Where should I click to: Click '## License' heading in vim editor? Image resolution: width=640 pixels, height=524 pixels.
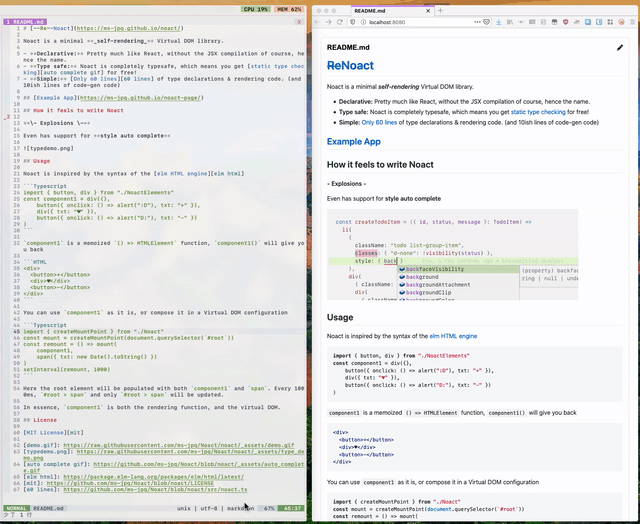tap(40, 420)
